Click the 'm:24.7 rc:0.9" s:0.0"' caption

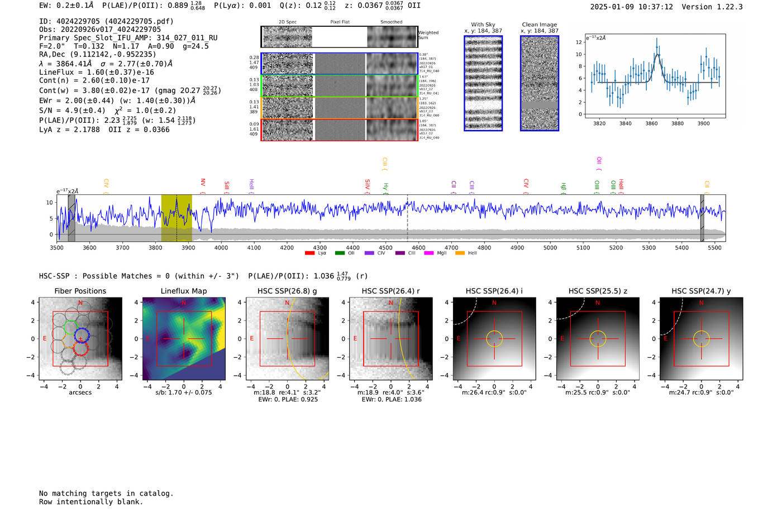[702, 392]
